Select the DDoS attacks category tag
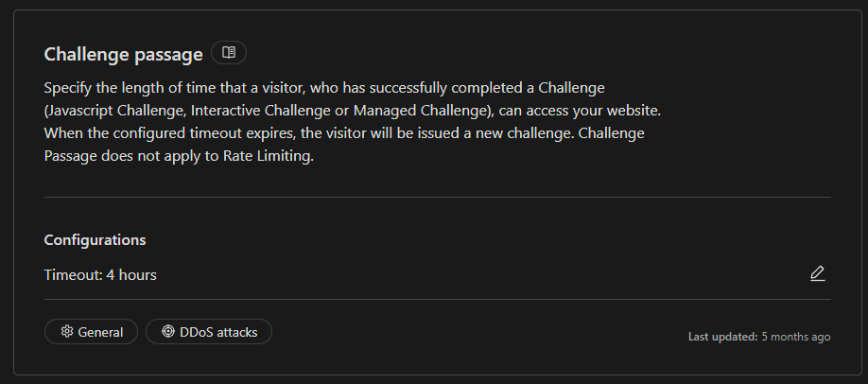This screenshot has width=868, height=384. coord(209,332)
